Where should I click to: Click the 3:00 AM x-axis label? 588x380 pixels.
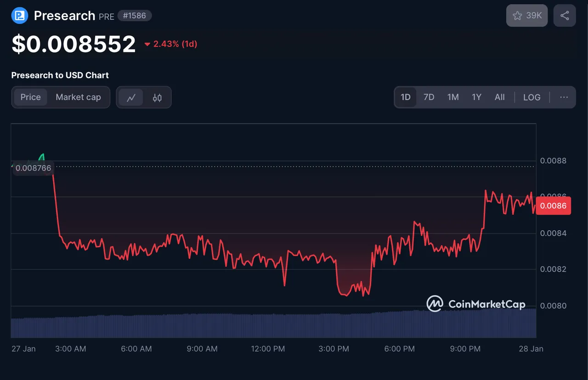[x=71, y=349]
